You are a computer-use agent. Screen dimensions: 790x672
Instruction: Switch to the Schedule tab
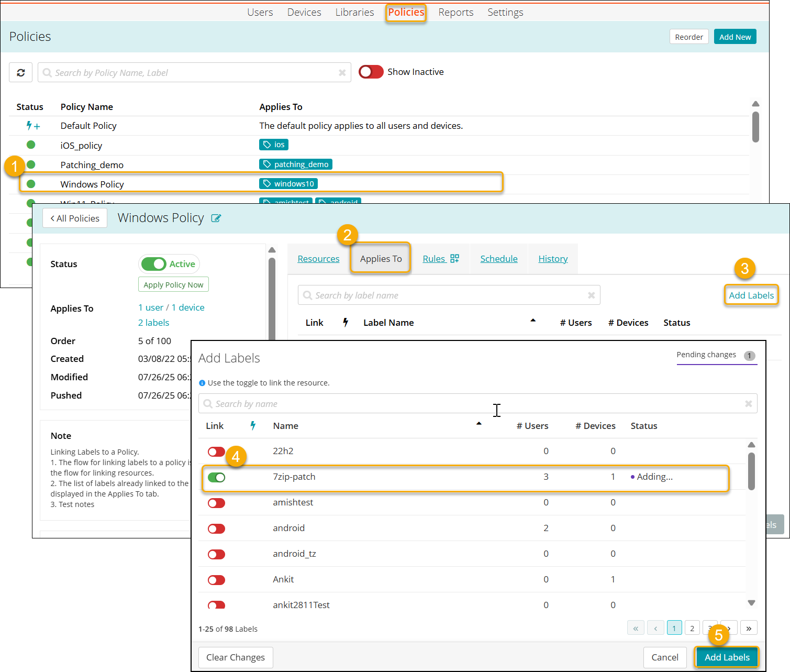tap(498, 259)
